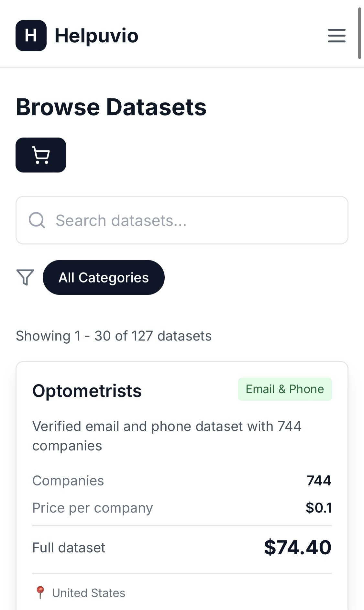The height and width of the screenshot is (610, 364).
Task: Open the hamburger navigation menu
Action: click(336, 36)
